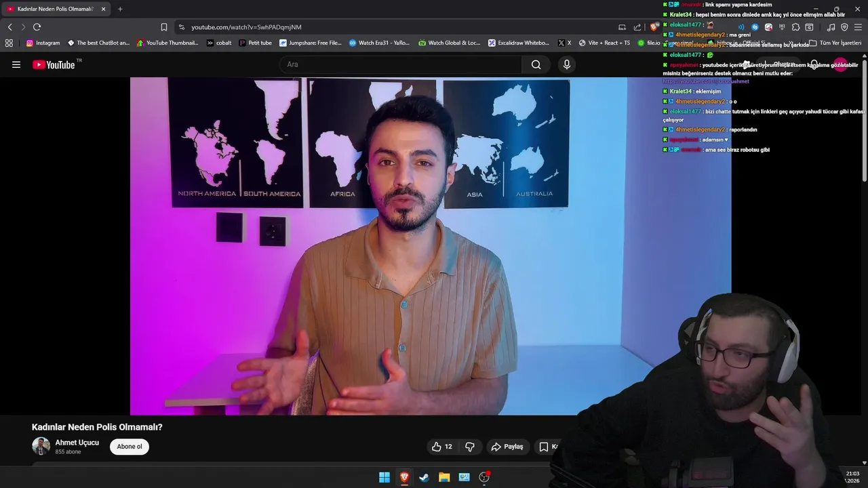Screen dimensions: 868x488
Task: Save the video with bookmark button
Action: pyautogui.click(x=548, y=447)
